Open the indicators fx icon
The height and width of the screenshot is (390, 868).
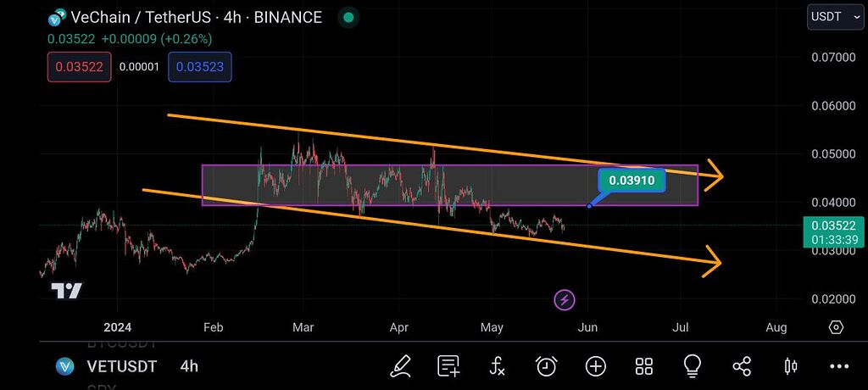[497, 366]
